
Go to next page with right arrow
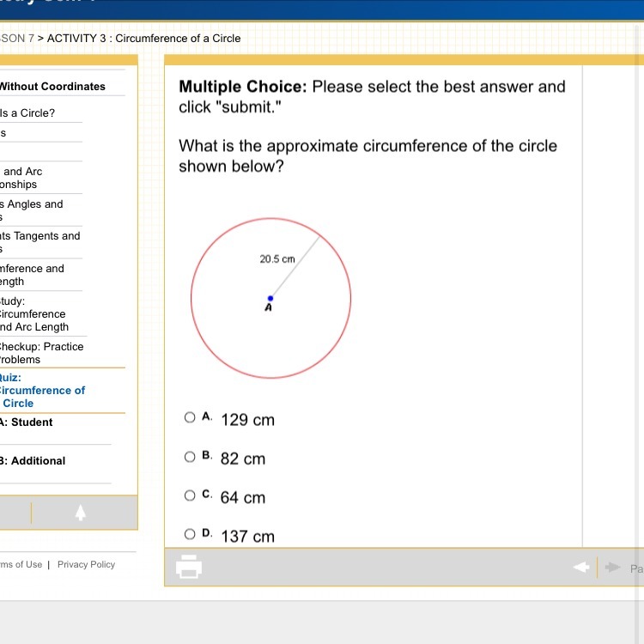(x=612, y=568)
